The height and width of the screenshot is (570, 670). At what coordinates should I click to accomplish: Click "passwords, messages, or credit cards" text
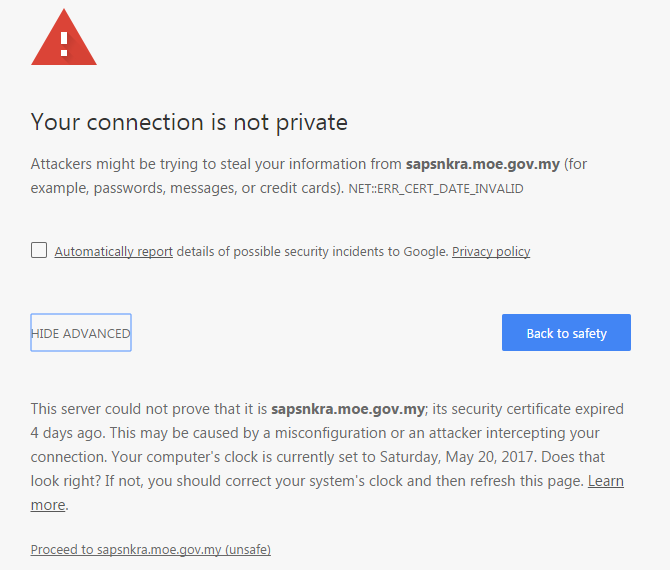click(x=218, y=188)
